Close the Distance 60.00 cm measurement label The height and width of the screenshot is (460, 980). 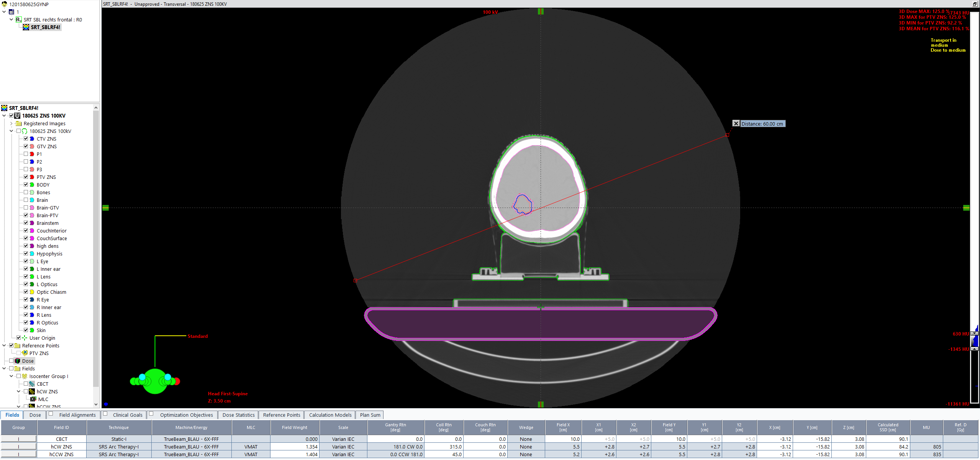tap(736, 123)
